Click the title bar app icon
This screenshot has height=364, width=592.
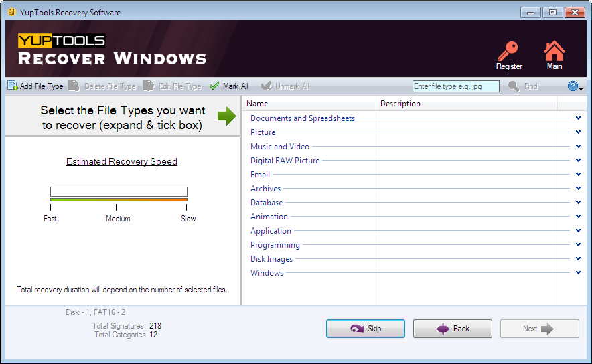click(12, 12)
